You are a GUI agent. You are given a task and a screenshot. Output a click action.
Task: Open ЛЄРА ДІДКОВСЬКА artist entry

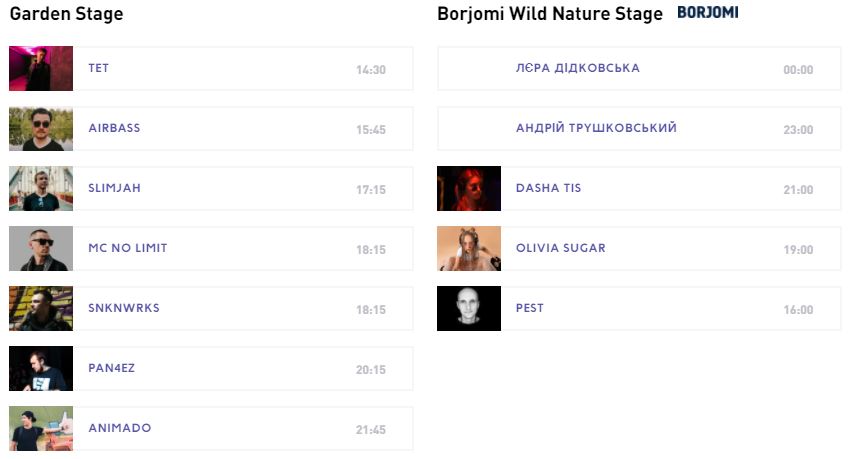[577, 68]
